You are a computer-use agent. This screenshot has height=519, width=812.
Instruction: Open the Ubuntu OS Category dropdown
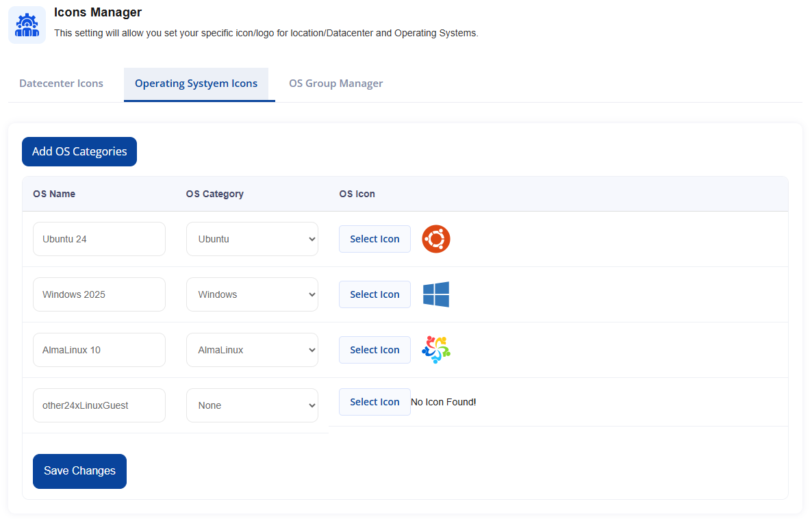[x=252, y=239]
